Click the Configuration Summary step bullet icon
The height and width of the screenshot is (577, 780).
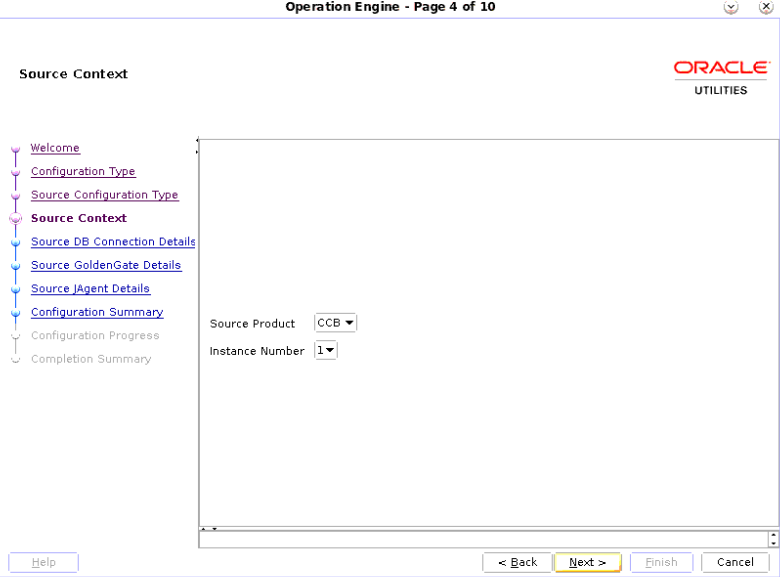click(x=15, y=313)
